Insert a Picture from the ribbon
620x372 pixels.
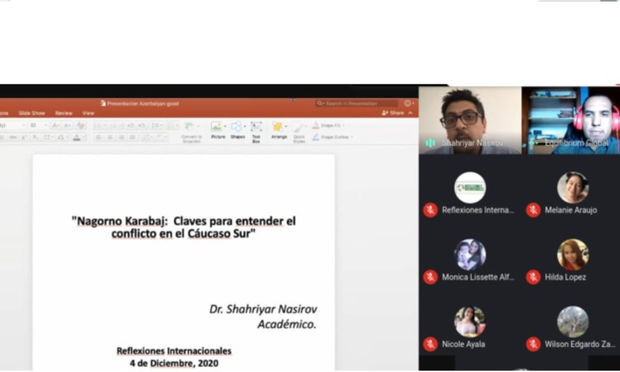point(218,130)
